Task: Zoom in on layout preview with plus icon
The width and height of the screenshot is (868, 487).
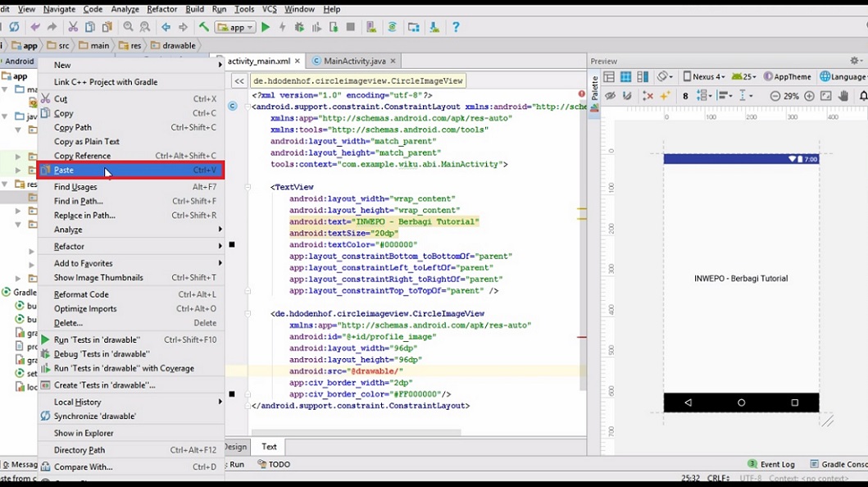Action: 810,96
